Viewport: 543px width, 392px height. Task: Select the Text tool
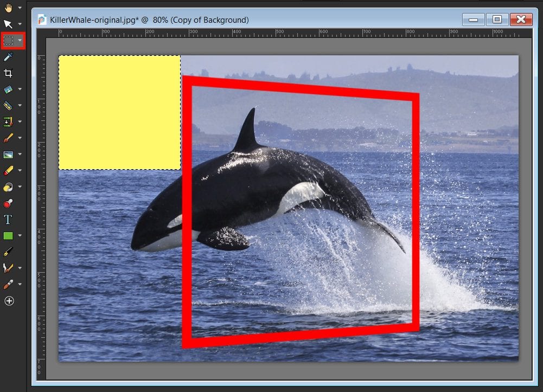tap(8, 219)
